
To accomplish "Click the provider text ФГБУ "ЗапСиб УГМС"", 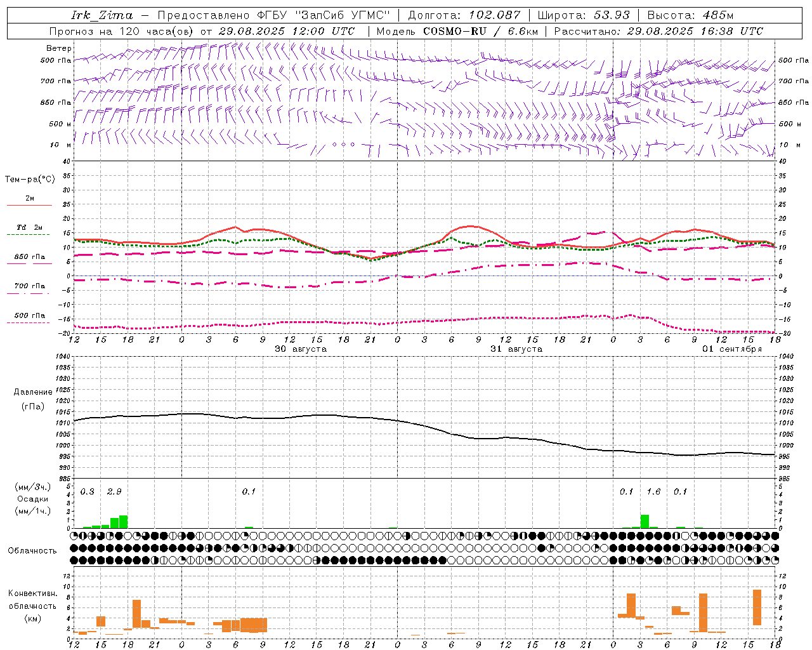I will [x=324, y=15].
